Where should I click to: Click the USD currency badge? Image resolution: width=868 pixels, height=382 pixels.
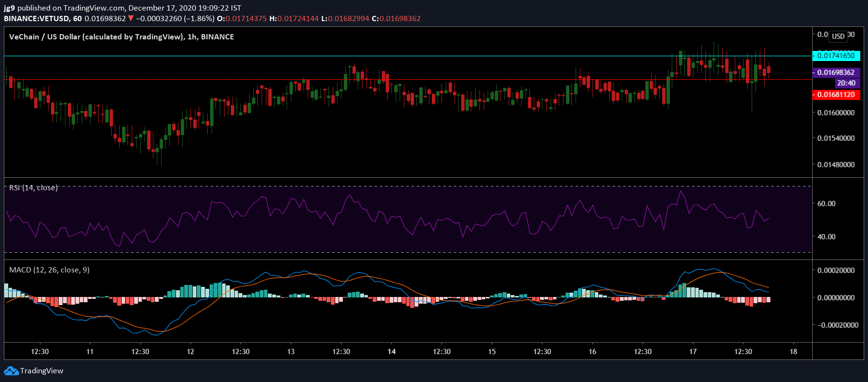click(838, 36)
